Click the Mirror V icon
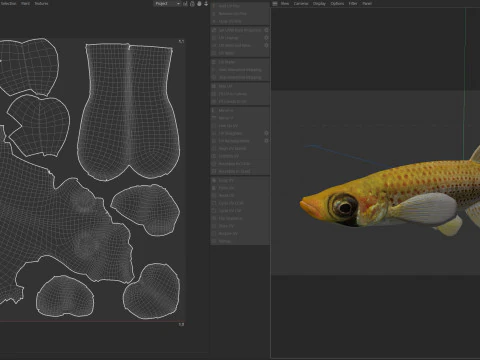Viewport: 480px width, 360px height. click(214, 118)
